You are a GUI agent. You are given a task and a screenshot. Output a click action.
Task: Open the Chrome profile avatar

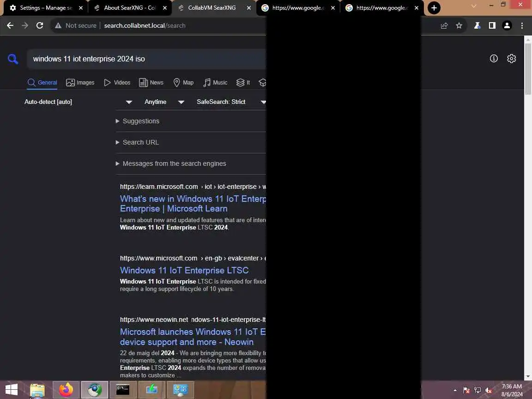(507, 25)
